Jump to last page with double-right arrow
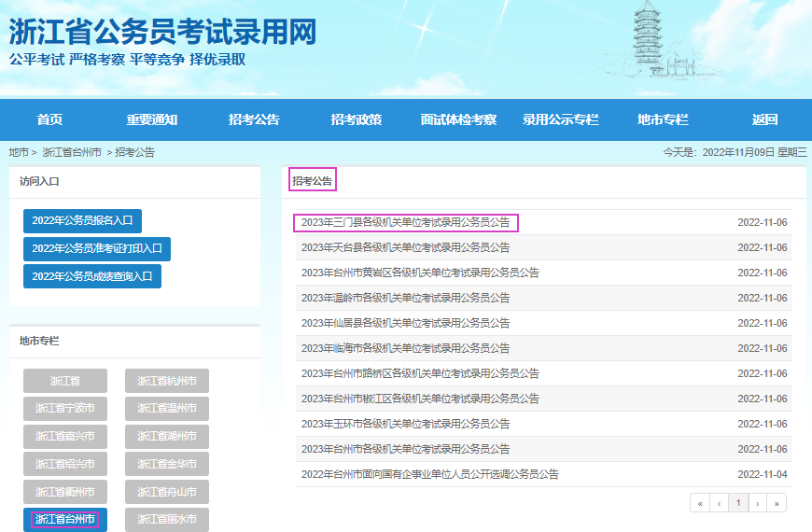This screenshot has height=532, width=812. click(x=777, y=503)
